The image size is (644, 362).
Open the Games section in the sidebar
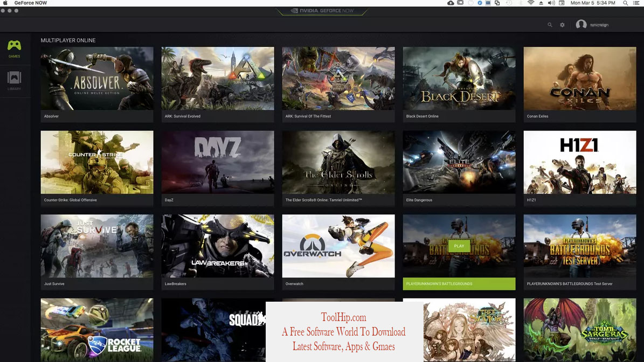14,49
